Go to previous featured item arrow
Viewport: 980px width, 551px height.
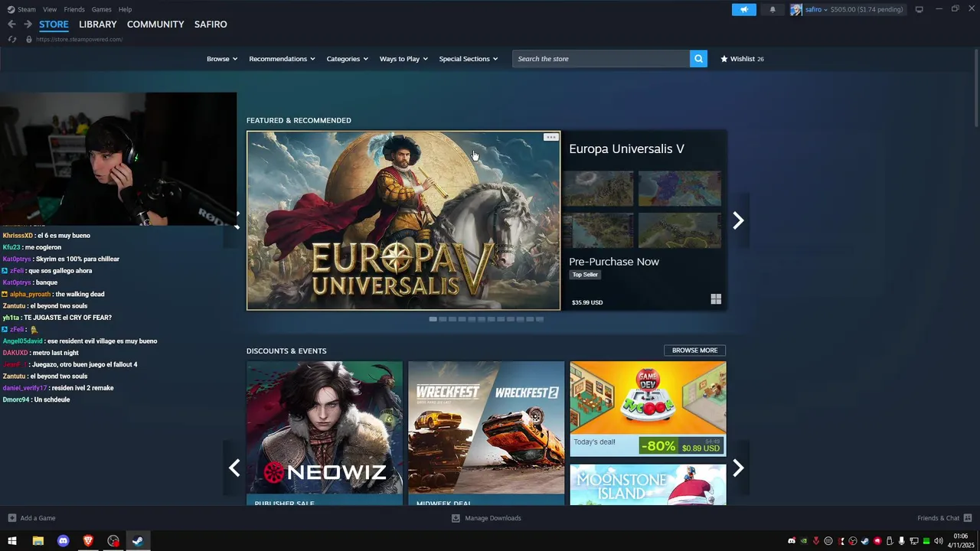pos(235,220)
